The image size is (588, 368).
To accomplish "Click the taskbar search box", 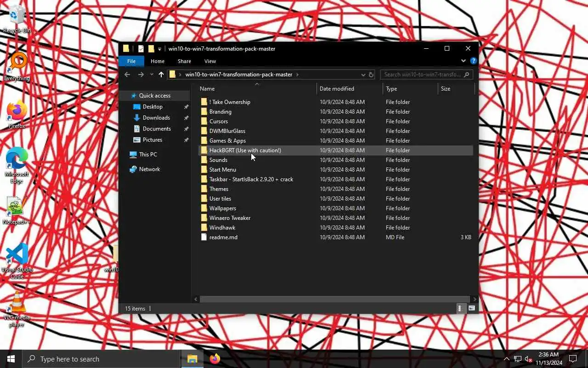I will (x=101, y=359).
